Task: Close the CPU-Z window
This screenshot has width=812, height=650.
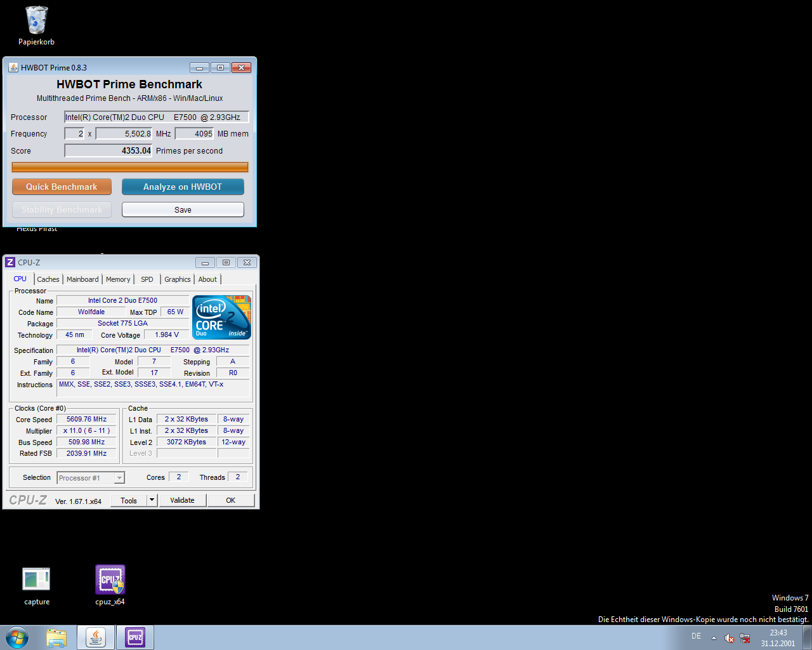Action: [x=247, y=262]
